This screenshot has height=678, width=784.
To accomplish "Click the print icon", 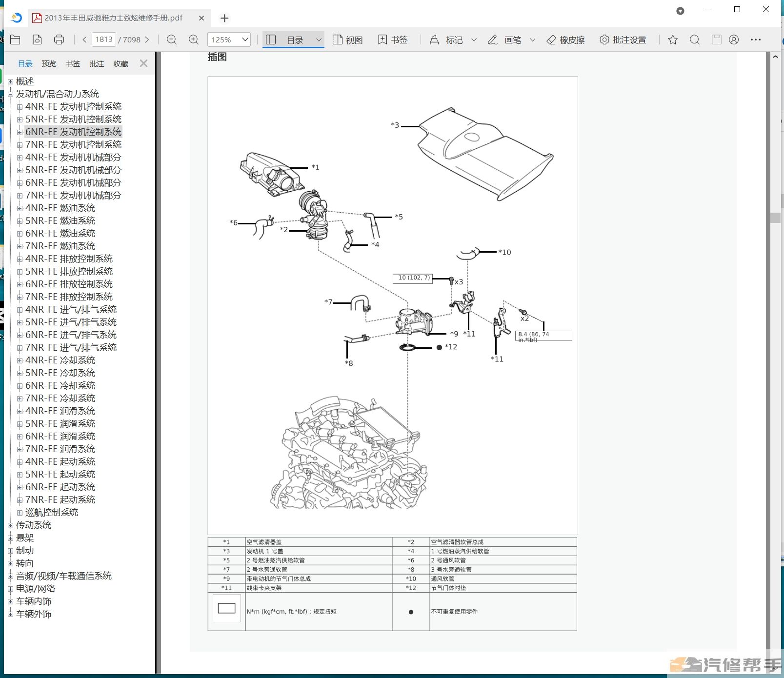I will 59,40.
